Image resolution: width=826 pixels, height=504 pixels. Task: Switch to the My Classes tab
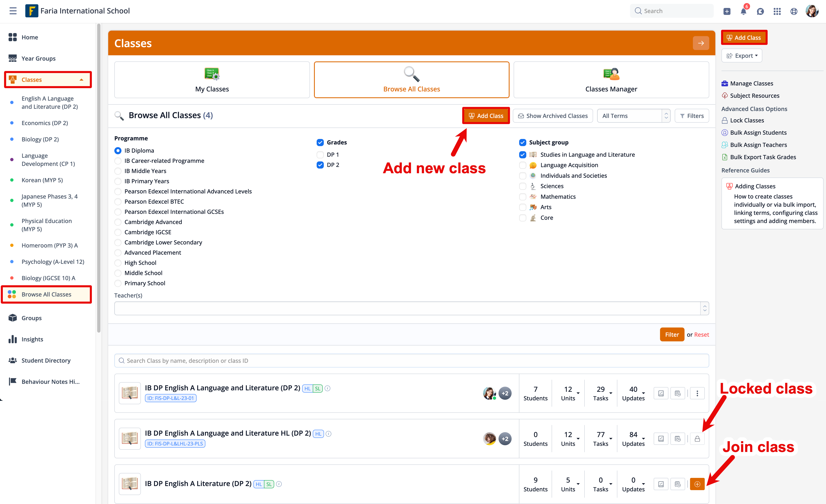212,80
